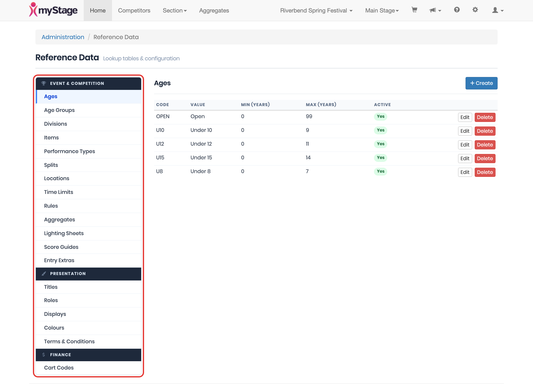Image resolution: width=533 pixels, height=392 pixels.
Task: Click the help question mark icon
Action: pos(457,10)
